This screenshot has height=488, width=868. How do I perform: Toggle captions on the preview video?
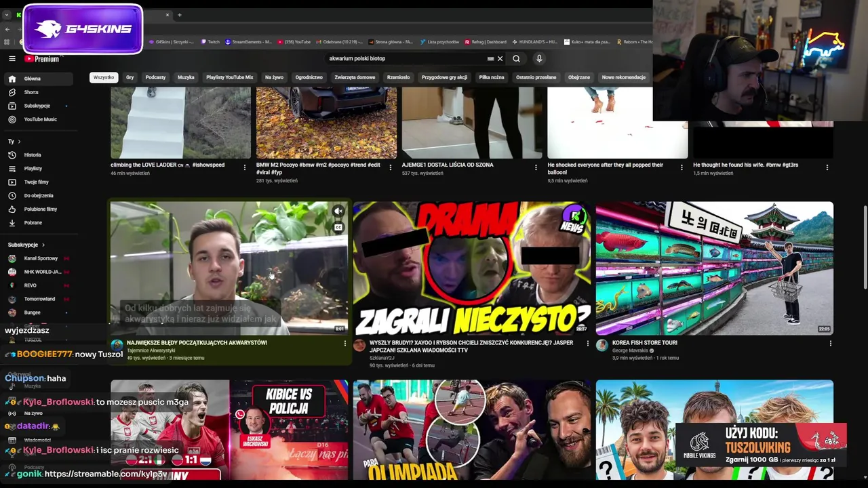pyautogui.click(x=338, y=228)
